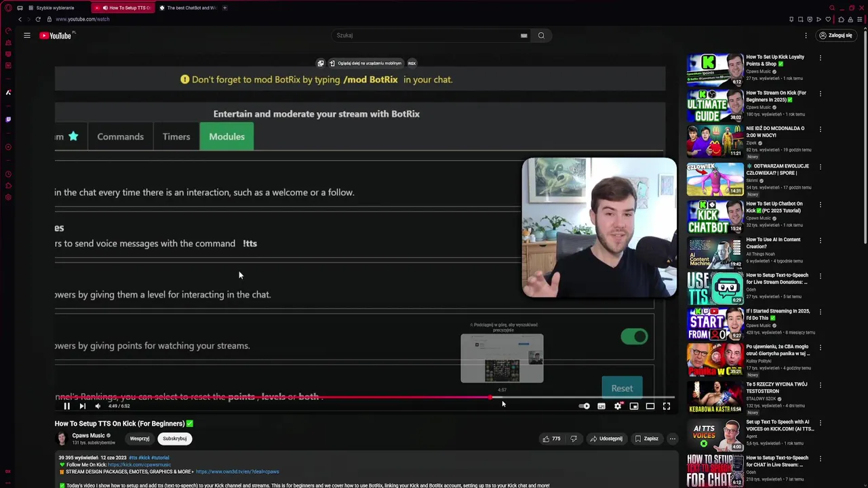This screenshot has height=488, width=868.
Task: Open the sidebar player icon
Action: 8,146
